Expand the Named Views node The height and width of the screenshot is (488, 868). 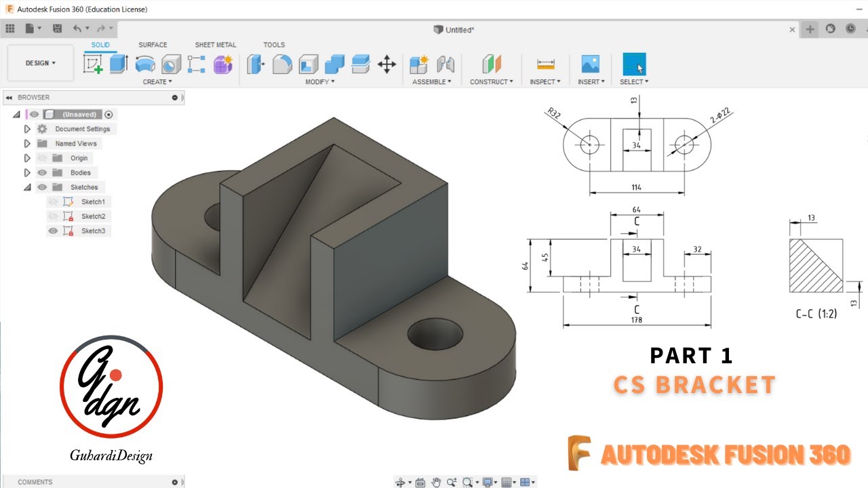(27, 144)
